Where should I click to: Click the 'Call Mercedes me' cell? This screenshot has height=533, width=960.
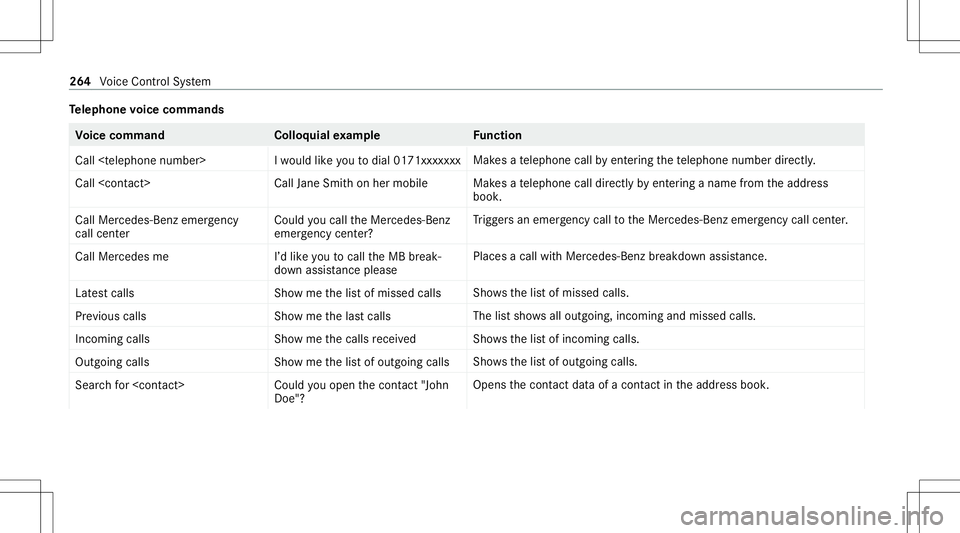tap(122, 256)
